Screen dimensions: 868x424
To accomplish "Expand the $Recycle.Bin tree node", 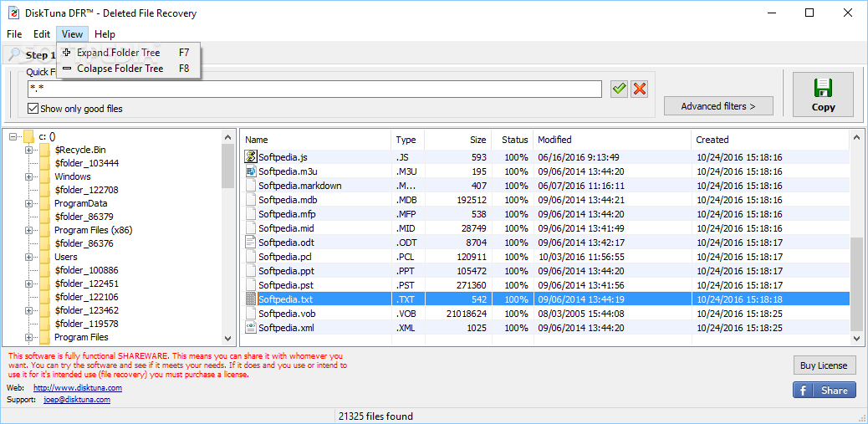I will (28, 150).
